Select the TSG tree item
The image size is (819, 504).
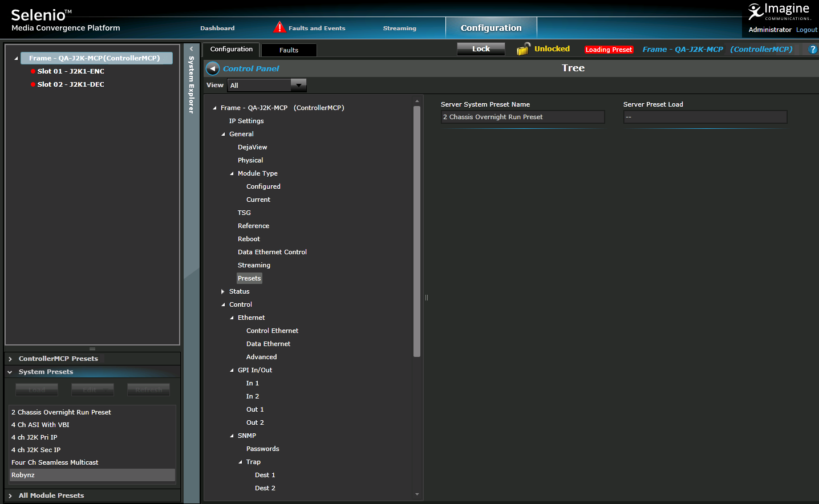click(x=244, y=213)
